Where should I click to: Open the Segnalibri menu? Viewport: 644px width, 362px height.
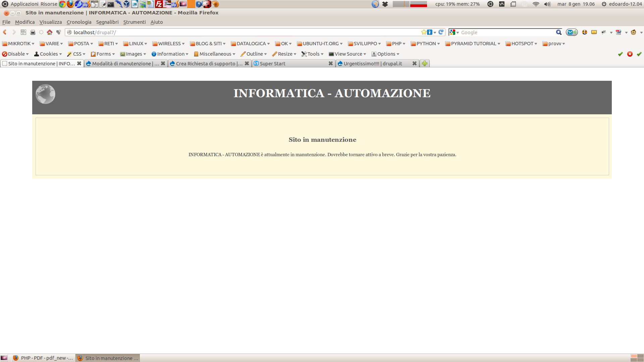(107, 22)
